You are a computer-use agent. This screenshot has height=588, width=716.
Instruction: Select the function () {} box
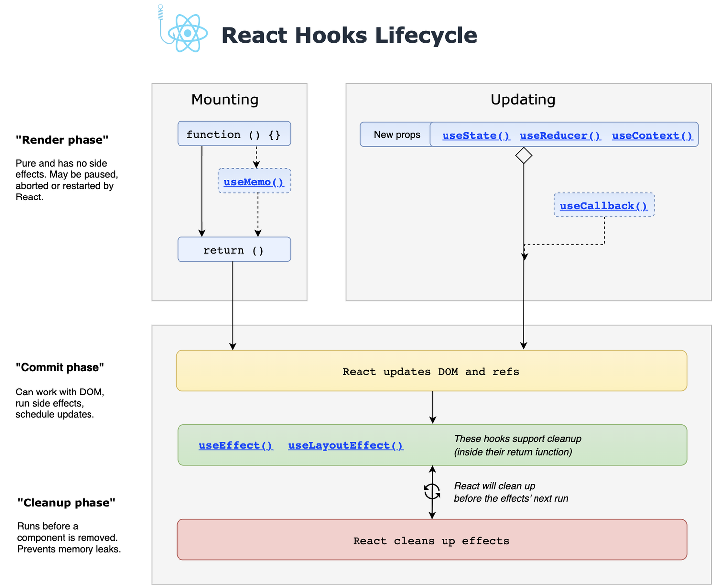click(234, 134)
